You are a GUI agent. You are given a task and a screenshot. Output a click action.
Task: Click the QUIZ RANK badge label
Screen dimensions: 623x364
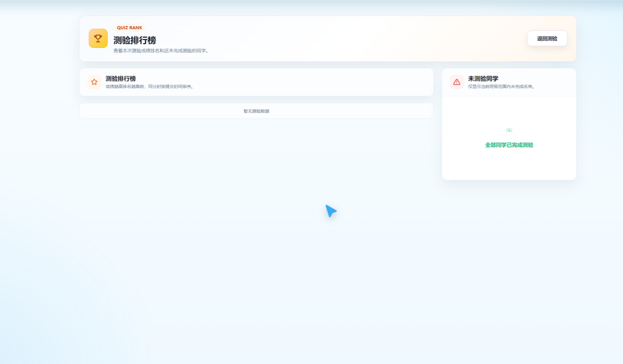click(x=130, y=28)
